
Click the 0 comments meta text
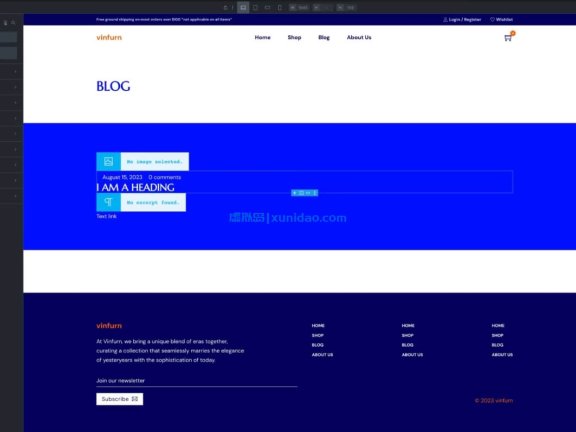tap(165, 177)
